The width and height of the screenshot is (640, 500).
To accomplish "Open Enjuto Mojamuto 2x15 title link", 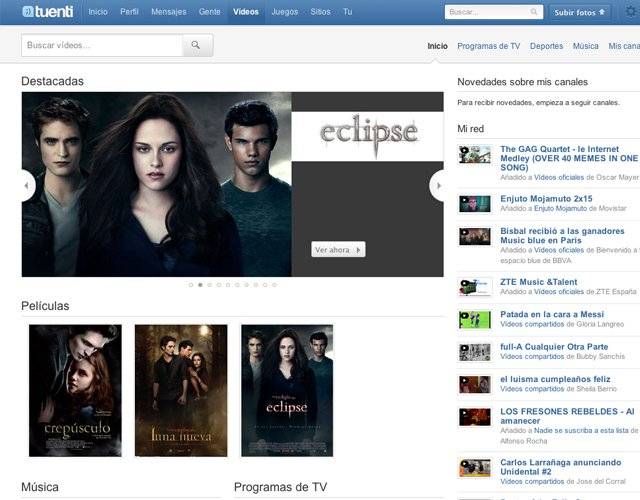I will pyautogui.click(x=546, y=199).
